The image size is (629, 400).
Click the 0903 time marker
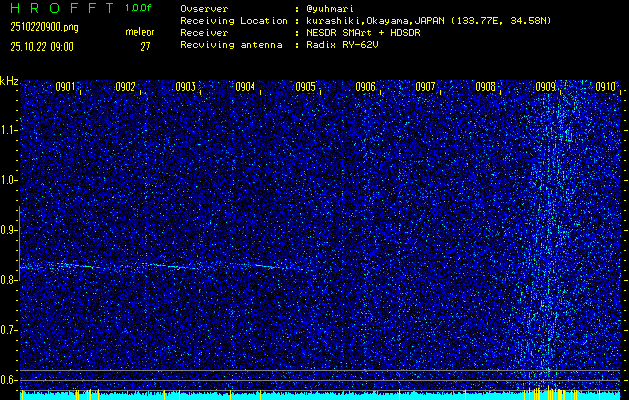pyautogui.click(x=186, y=87)
